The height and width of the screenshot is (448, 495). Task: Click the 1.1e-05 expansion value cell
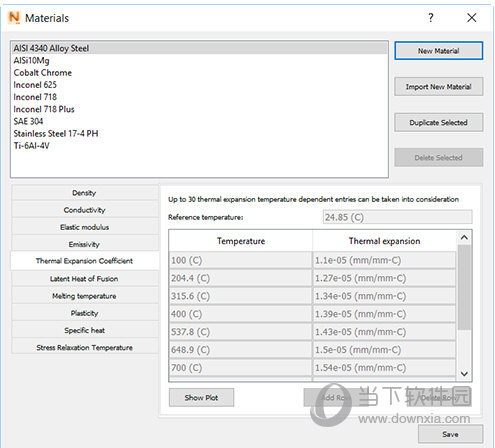coord(384,260)
